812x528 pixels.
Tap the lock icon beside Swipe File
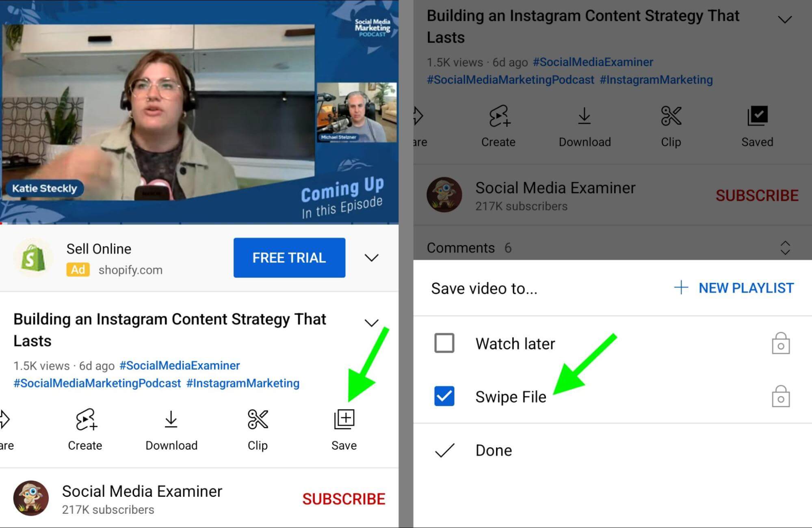coord(781,396)
